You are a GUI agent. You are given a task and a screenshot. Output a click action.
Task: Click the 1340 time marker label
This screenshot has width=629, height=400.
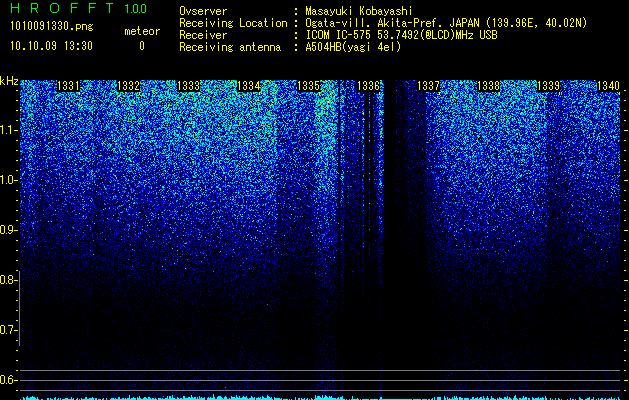point(608,86)
